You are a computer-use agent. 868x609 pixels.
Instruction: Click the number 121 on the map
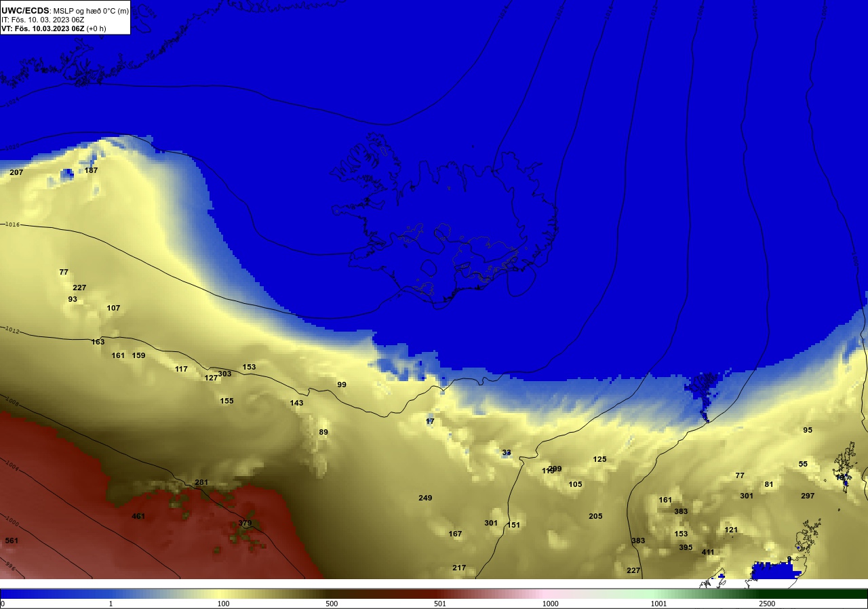point(731,530)
